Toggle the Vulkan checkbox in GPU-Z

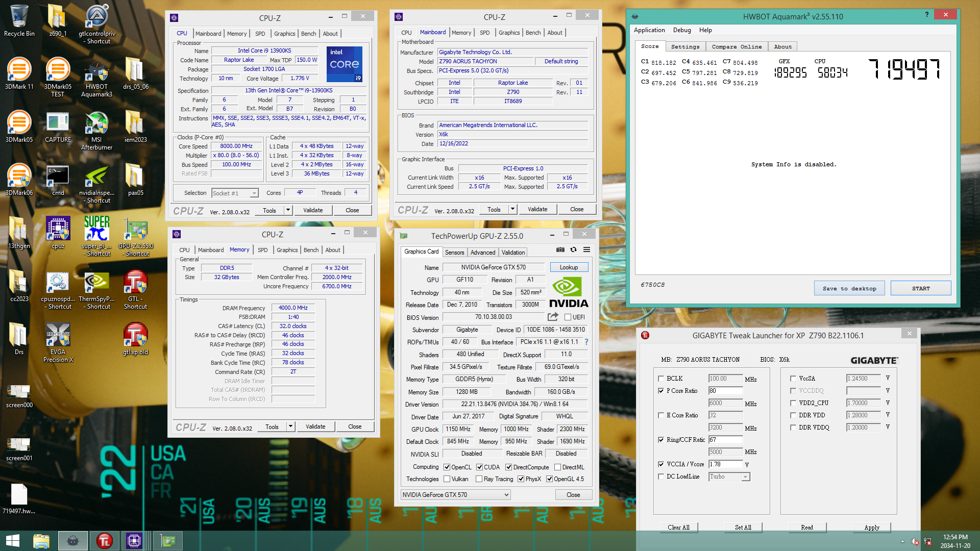tap(447, 479)
